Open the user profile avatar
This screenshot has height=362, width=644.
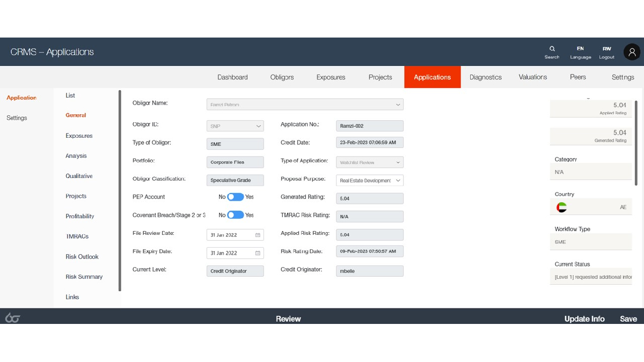632,52
